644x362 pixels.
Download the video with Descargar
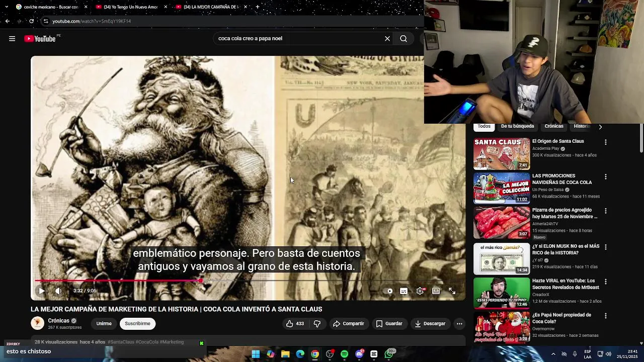pos(430,324)
